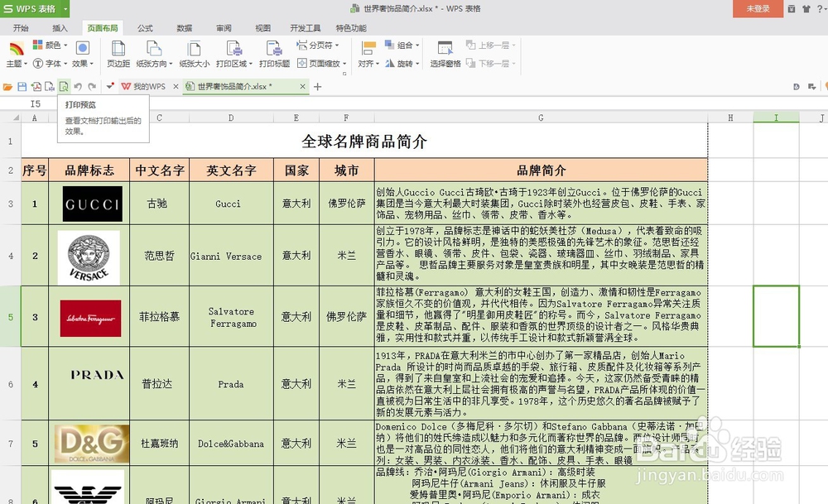Select the 世界奢饰品简介.xlsx document tab
The width and height of the screenshot is (828, 504).
(235, 87)
